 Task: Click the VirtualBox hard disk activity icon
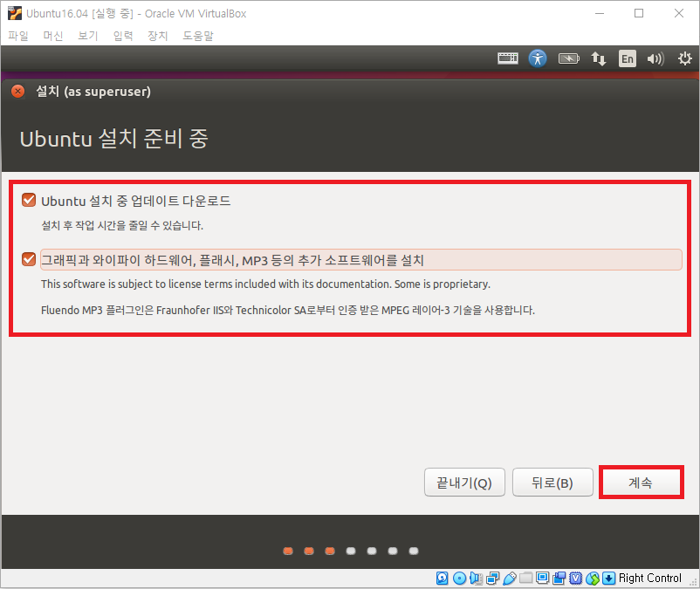point(442,579)
